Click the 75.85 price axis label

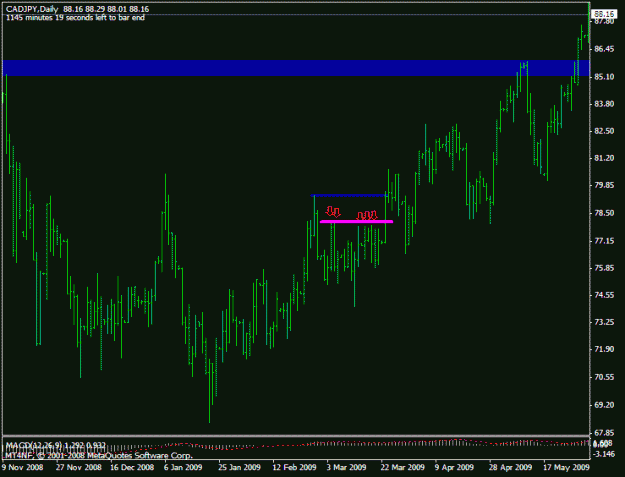[x=604, y=268]
